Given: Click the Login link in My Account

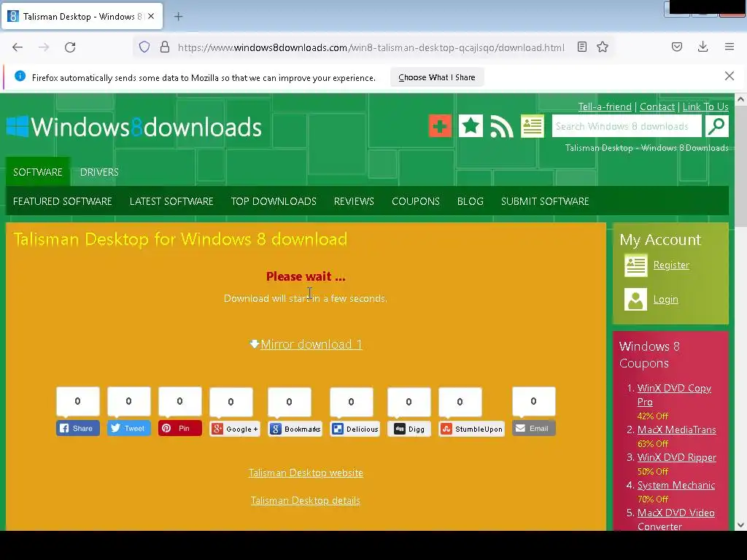Looking at the screenshot, I should (665, 299).
